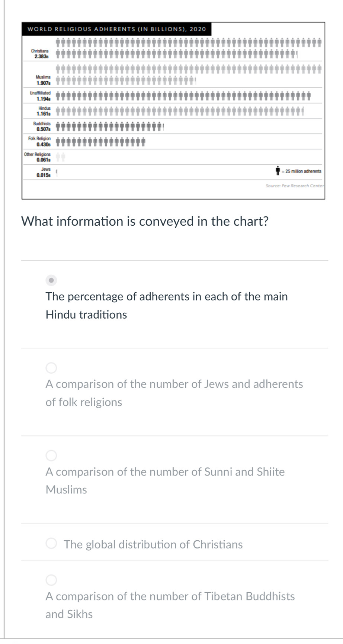Click the Buddhists 0.507B row label
Image resolution: width=343 pixels, height=644 pixels.
42,126
